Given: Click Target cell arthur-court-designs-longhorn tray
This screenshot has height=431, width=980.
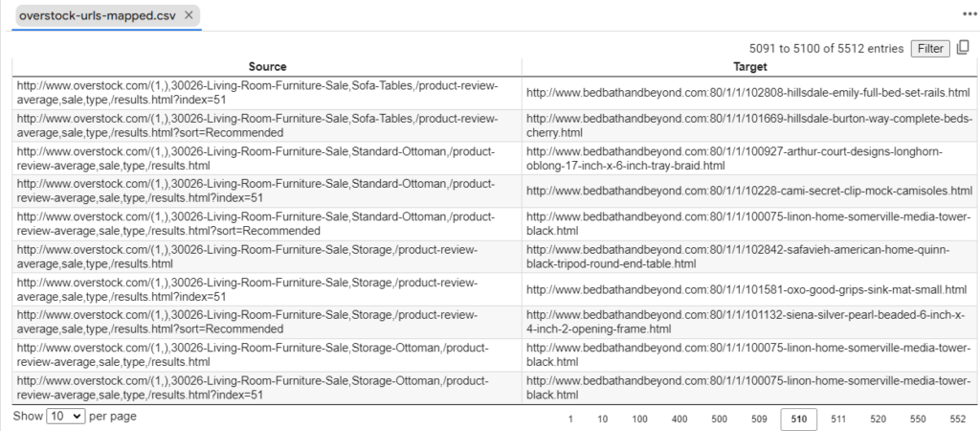Looking at the screenshot, I should pos(749,158).
